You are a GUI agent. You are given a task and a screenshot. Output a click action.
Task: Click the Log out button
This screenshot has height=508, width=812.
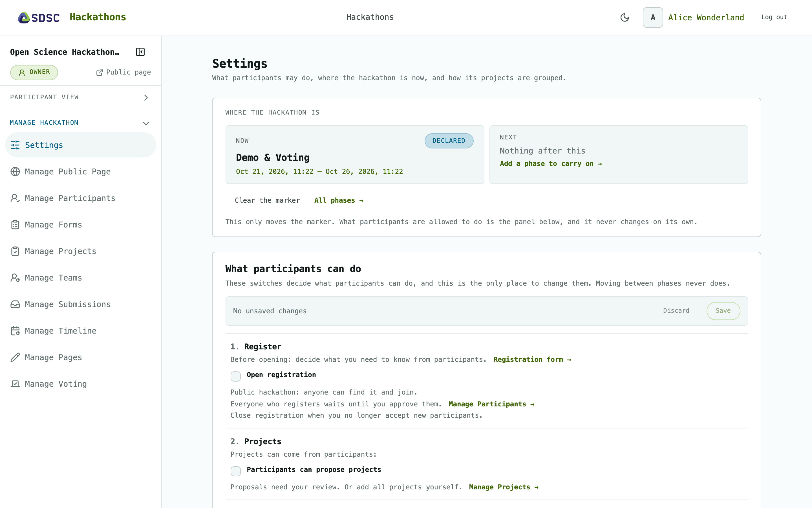(774, 17)
